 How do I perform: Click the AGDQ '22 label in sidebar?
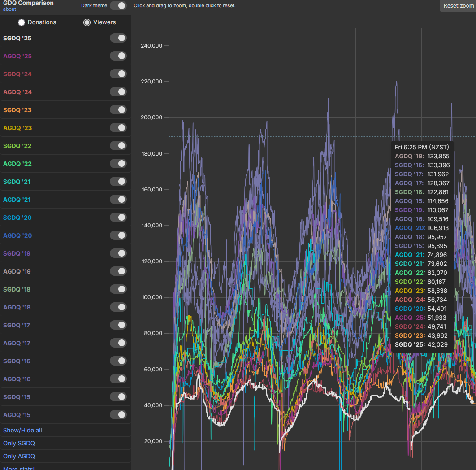pos(17,164)
